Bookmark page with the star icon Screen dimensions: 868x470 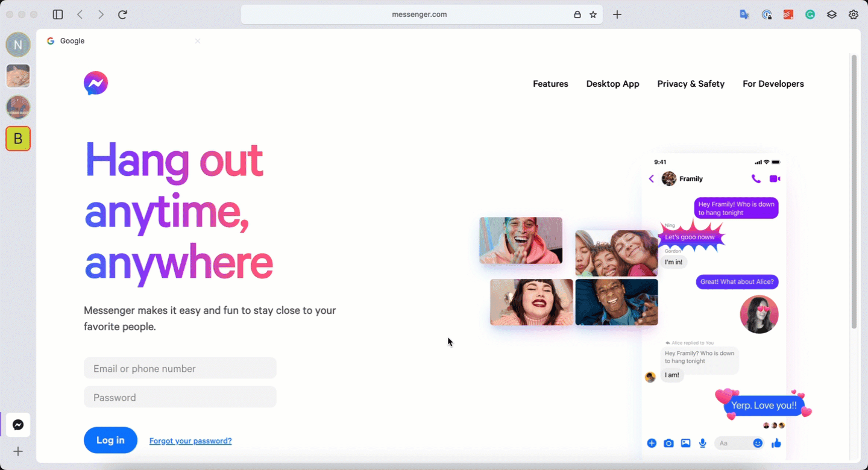(593, 14)
